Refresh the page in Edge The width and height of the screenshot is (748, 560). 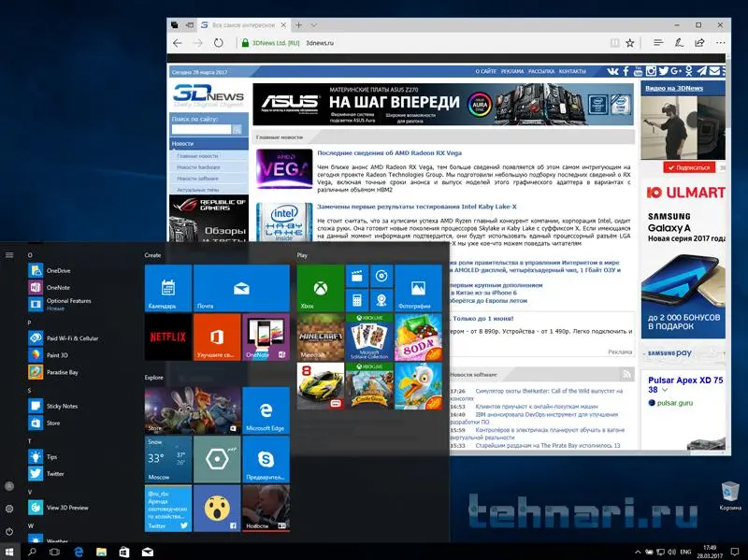tap(219, 43)
